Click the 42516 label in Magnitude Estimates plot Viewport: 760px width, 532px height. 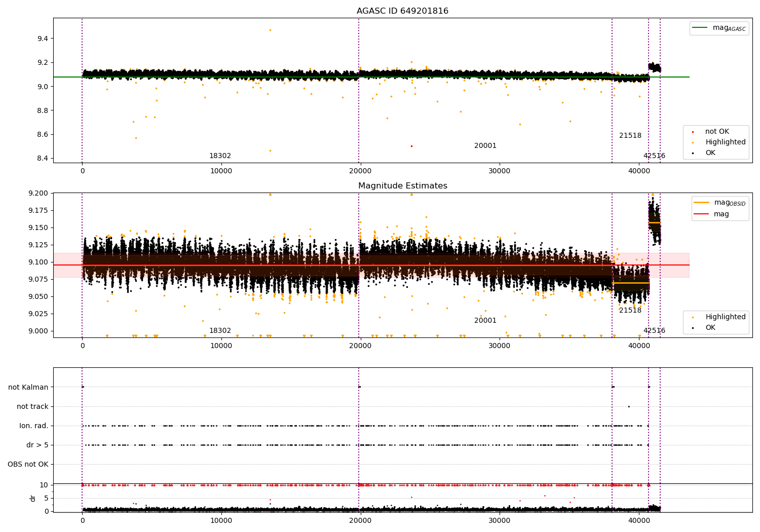coord(654,331)
